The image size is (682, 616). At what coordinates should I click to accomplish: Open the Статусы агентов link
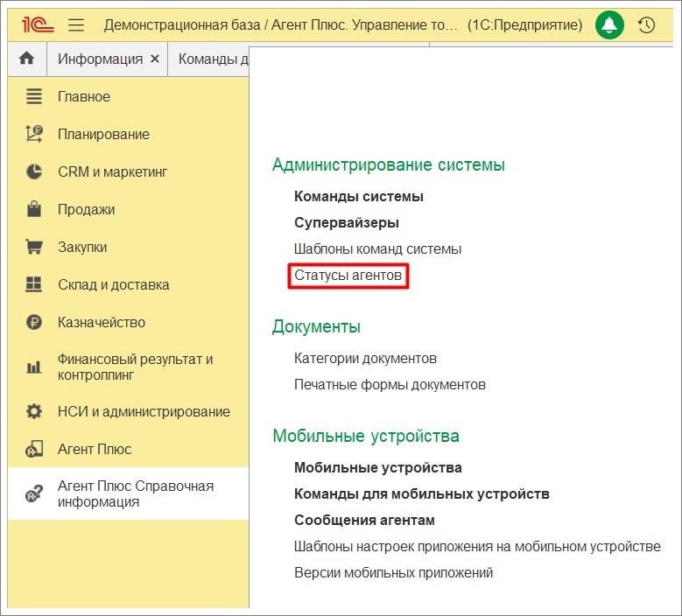tap(348, 275)
